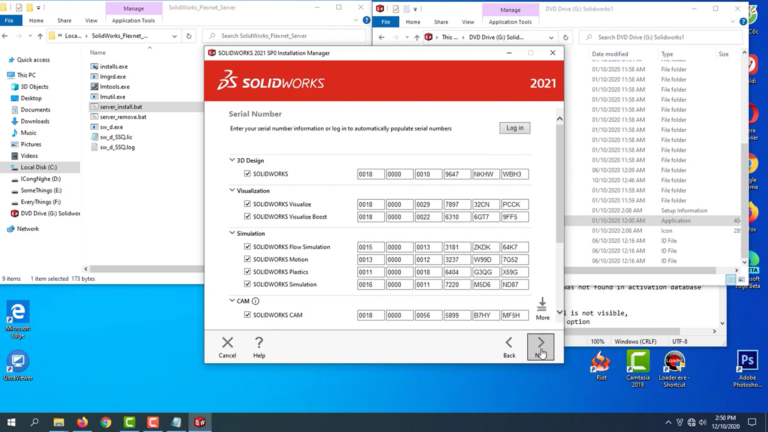Screen dimensions: 768x432
Task: Go up one folder in Flexnet explorer
Action: tap(40, 36)
